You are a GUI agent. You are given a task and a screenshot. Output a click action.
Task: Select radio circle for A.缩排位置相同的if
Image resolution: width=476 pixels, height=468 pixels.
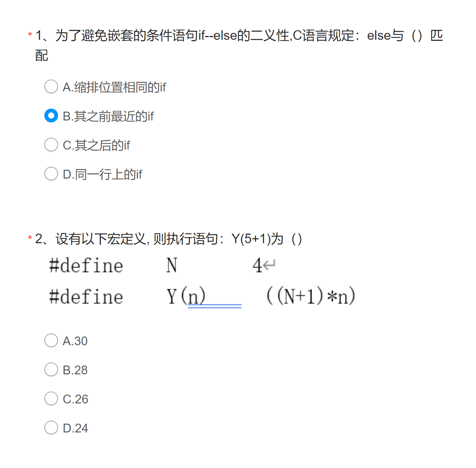tap(51, 86)
